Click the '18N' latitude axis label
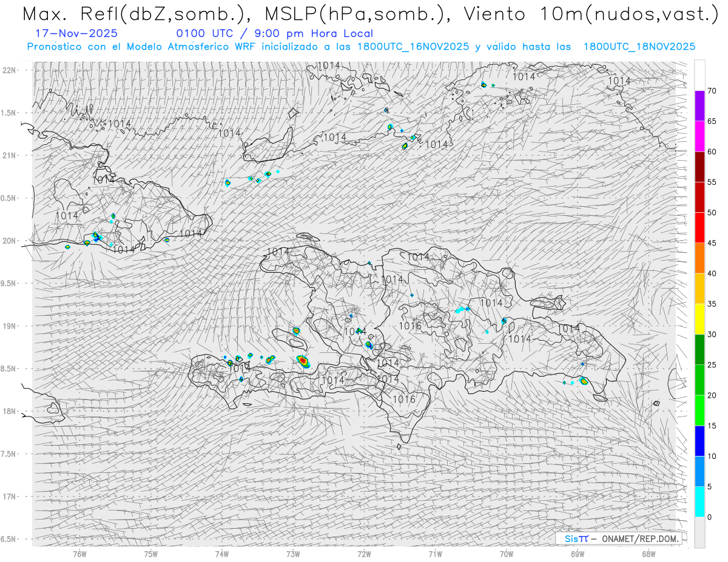 [10, 411]
